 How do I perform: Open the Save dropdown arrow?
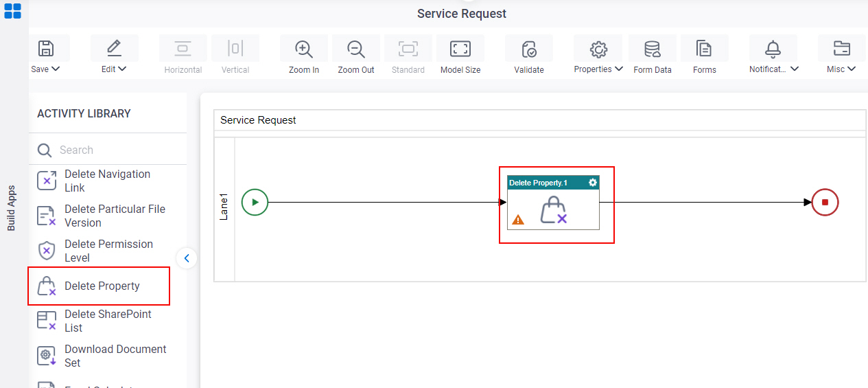pyautogui.click(x=56, y=69)
